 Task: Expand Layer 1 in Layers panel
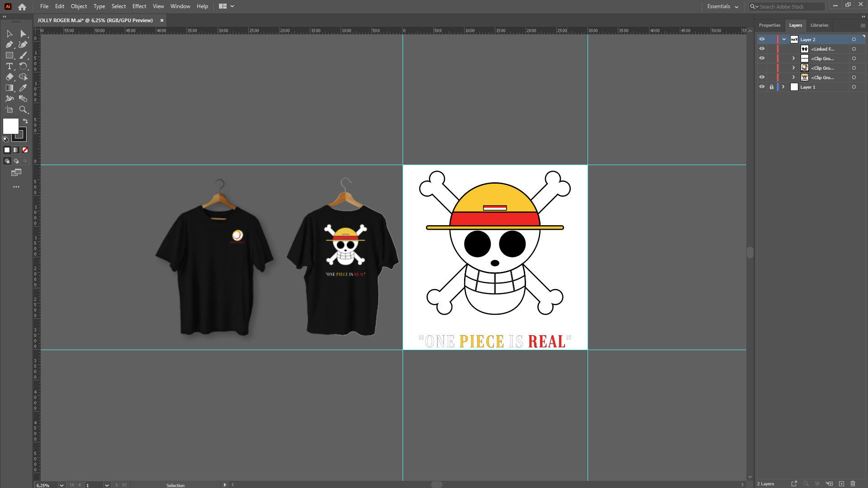(x=783, y=87)
